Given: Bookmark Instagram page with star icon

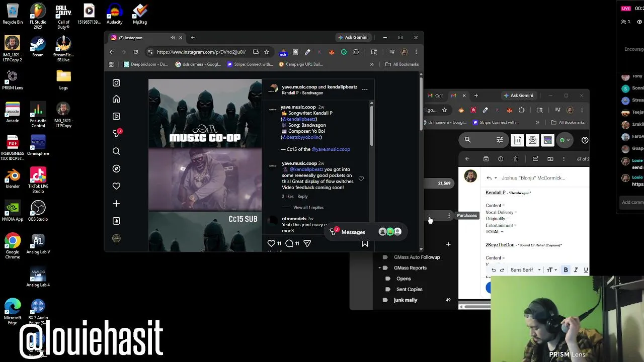Looking at the screenshot, I should coord(267,52).
